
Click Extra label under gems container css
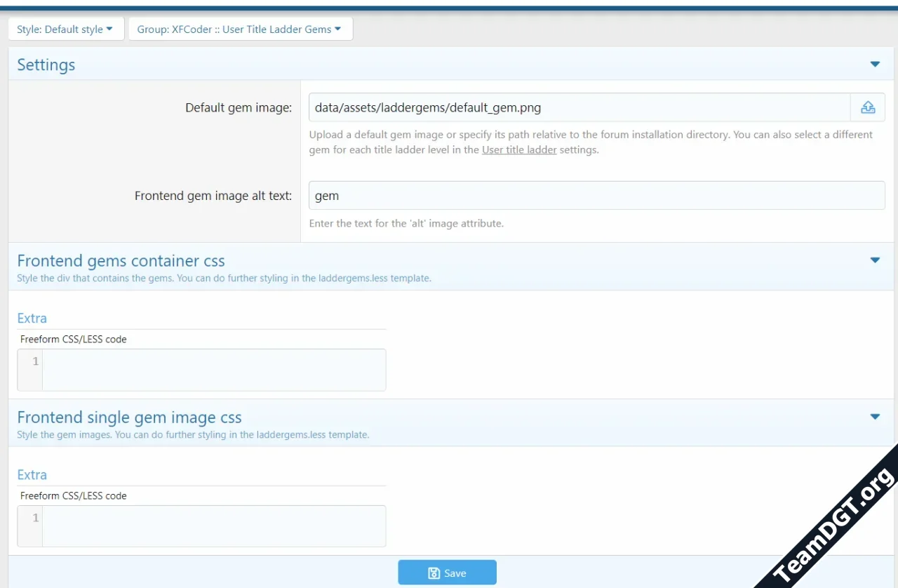[32, 318]
